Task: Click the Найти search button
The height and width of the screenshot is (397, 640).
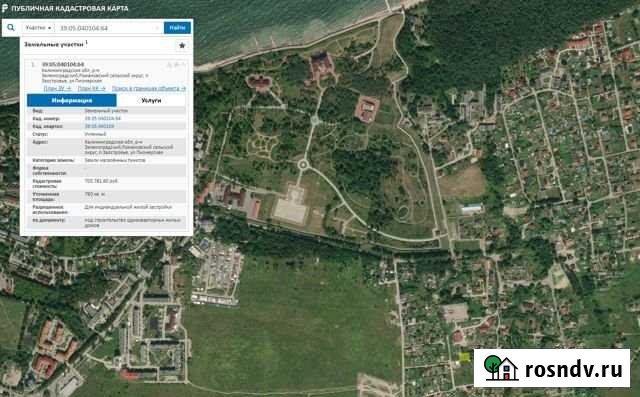Action: [177, 27]
